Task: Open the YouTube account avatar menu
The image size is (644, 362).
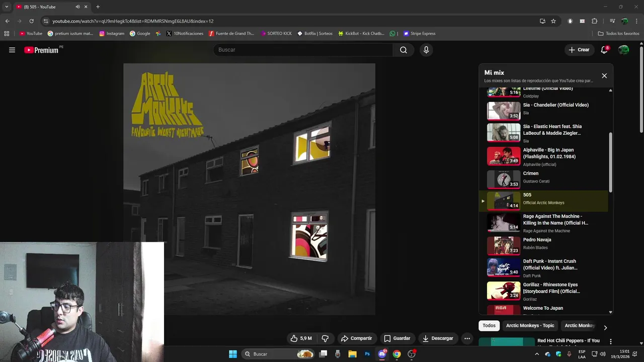Action: (623, 50)
